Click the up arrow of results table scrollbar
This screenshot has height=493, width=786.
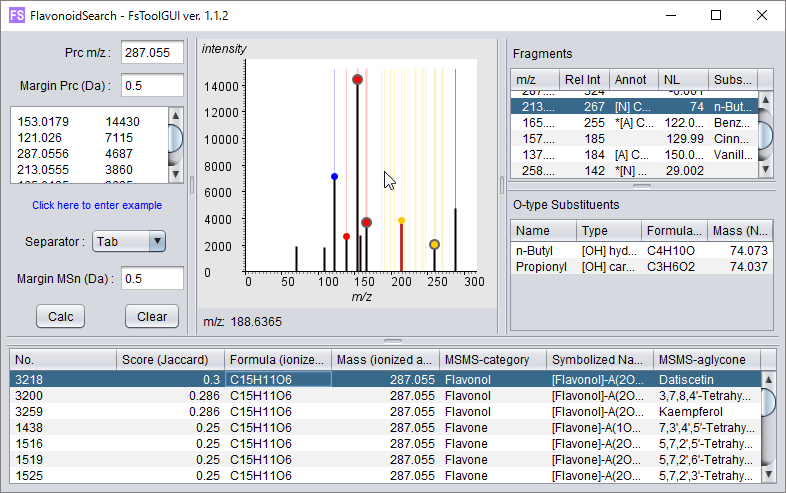point(766,379)
